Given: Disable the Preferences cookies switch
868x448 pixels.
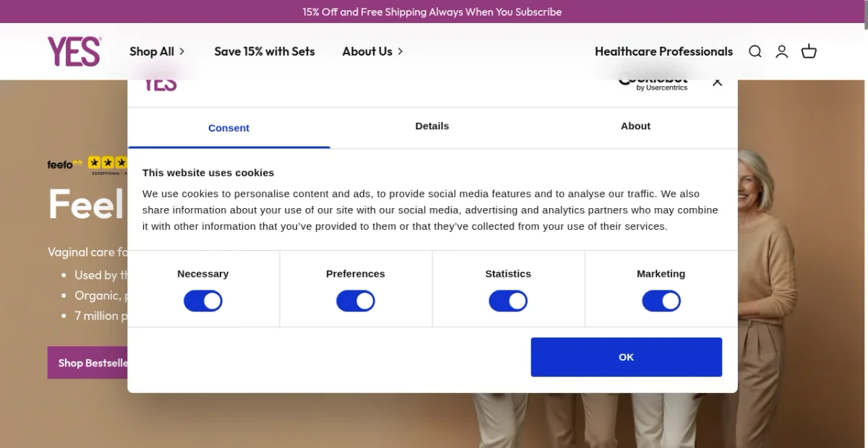Looking at the screenshot, I should pos(355,301).
